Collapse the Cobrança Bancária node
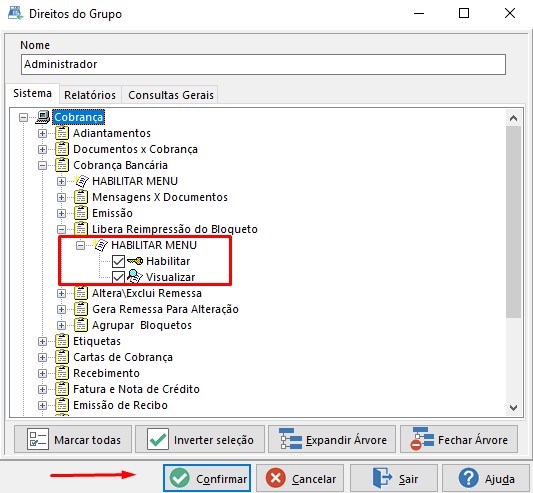 (42, 165)
